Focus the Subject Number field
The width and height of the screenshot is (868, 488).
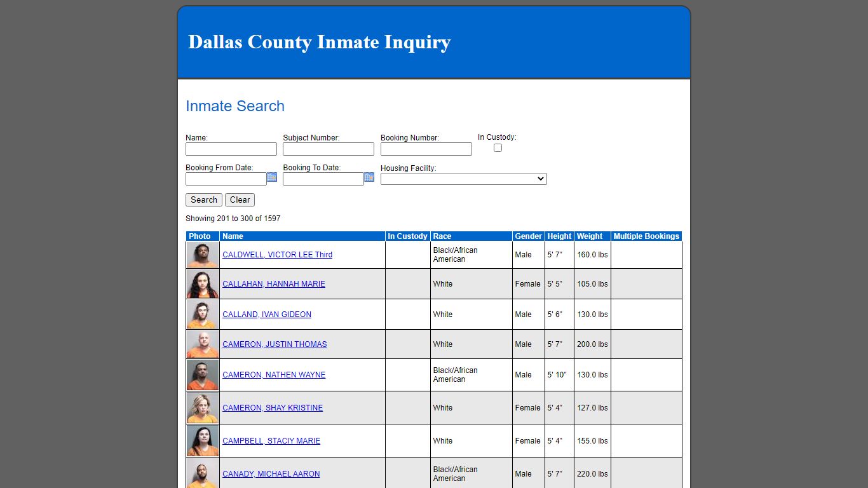pyautogui.click(x=329, y=149)
